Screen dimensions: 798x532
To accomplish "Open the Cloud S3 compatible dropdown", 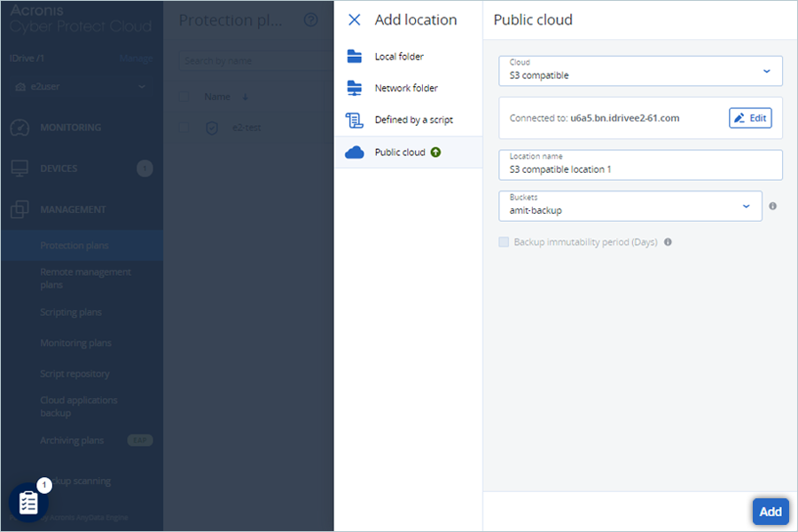I will pos(640,71).
